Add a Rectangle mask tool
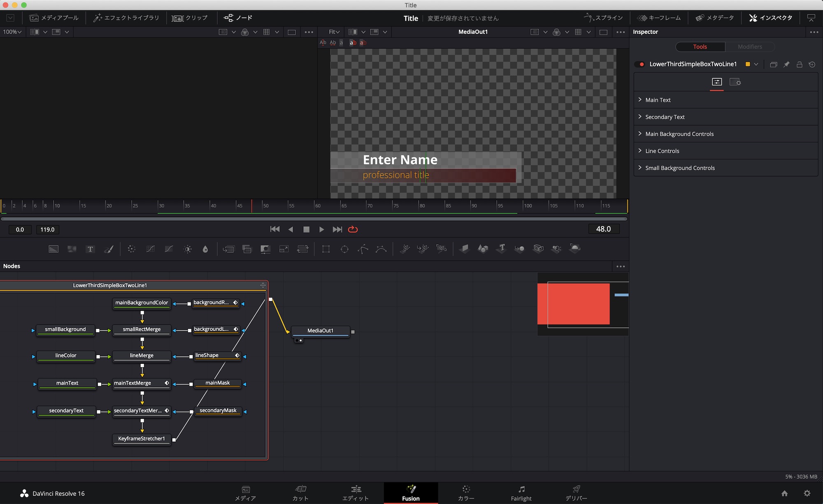Screen dimensions: 823x504 coord(326,249)
